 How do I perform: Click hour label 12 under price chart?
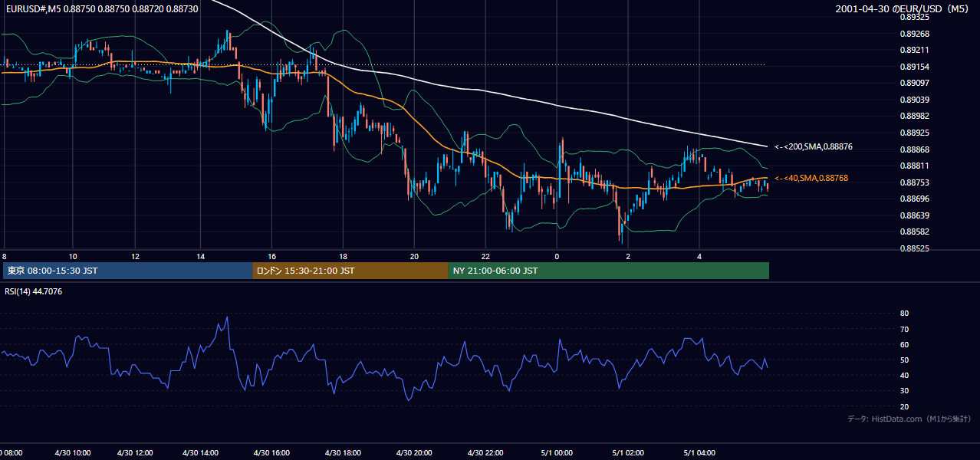(x=135, y=256)
